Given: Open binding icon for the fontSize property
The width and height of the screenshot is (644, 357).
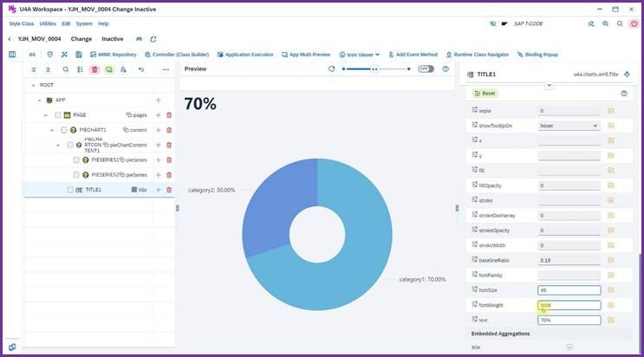Looking at the screenshot, I should 611,290.
